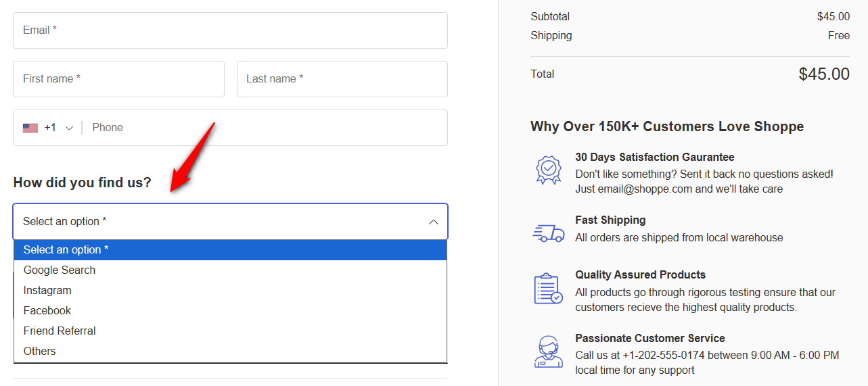This screenshot has width=868, height=386.
Task: Select Google Search from the list
Action: (x=230, y=270)
